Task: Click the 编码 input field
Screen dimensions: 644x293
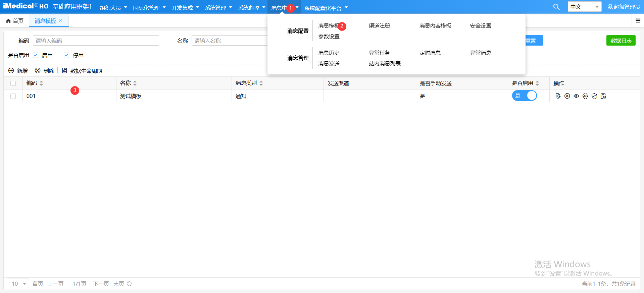Action: pos(96,41)
